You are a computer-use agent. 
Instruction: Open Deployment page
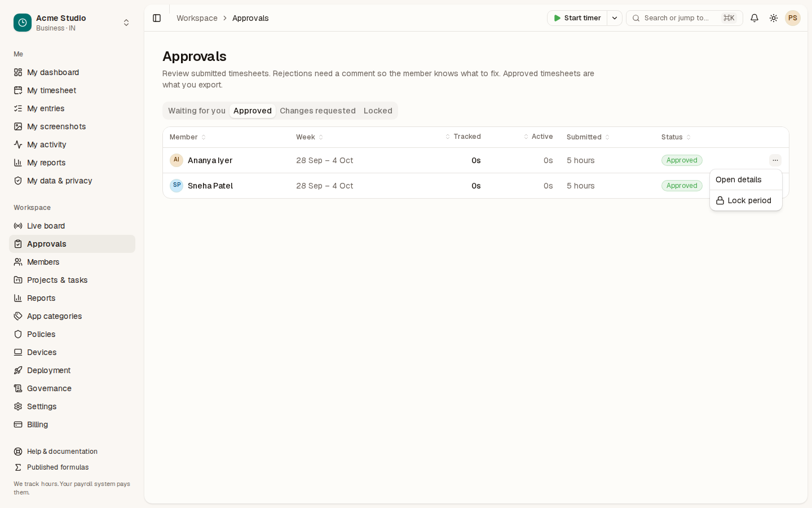pyautogui.click(x=72, y=370)
